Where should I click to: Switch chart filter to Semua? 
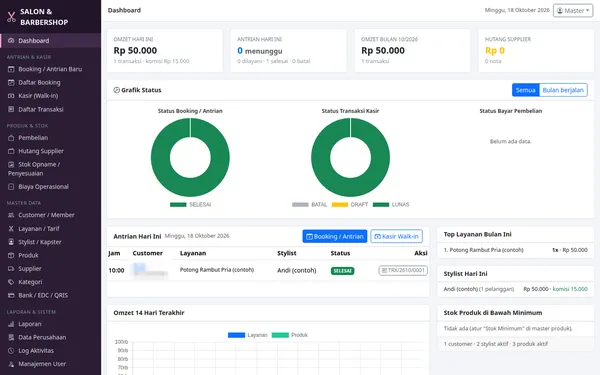coord(525,90)
